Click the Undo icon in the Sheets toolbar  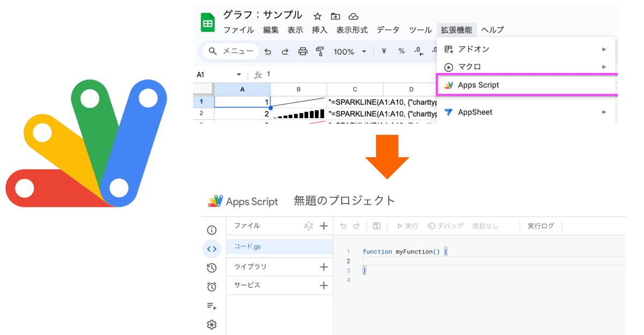[x=268, y=51]
